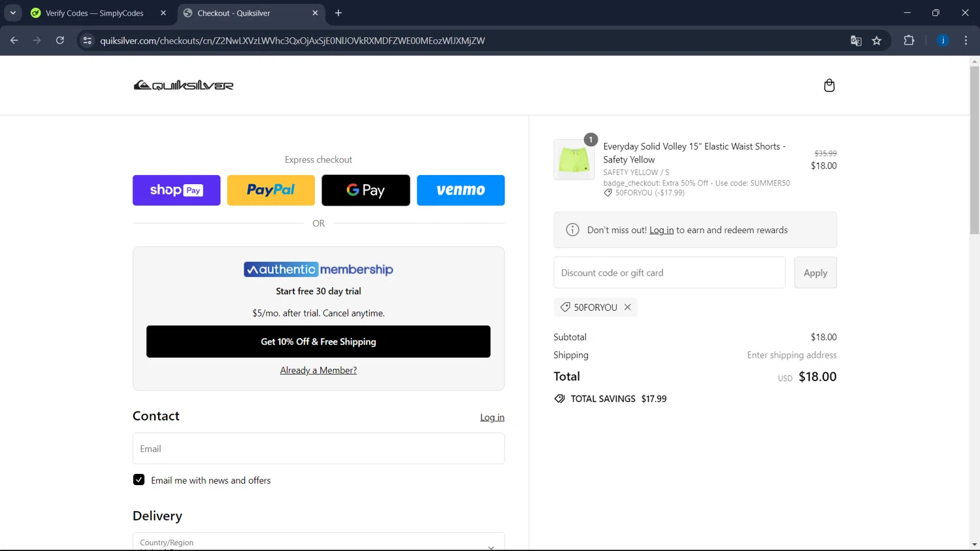Open a new browser tab
This screenshot has width=980, height=551.
pyautogui.click(x=338, y=13)
